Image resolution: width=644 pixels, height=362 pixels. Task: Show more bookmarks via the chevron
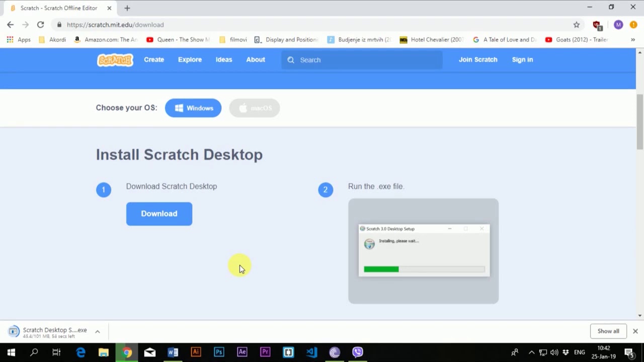(633, 40)
